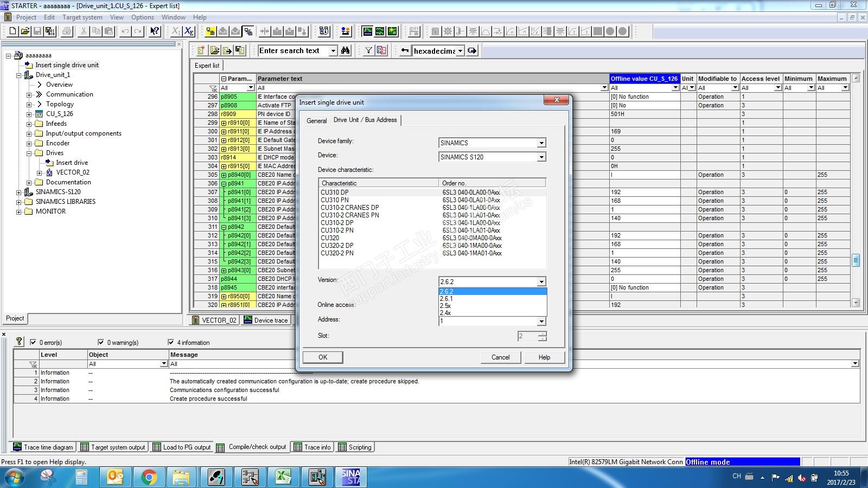The height and width of the screenshot is (488, 868).
Task: Open the Target system menu
Action: click(82, 17)
